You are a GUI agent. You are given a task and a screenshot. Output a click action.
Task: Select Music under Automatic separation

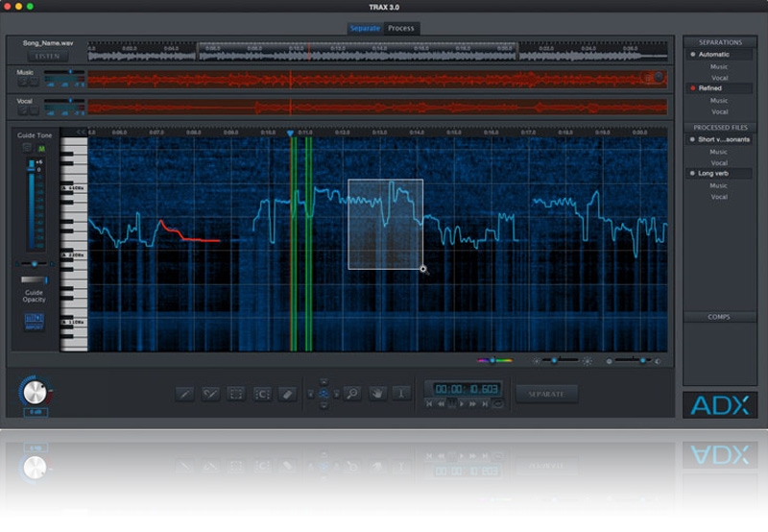click(718, 66)
